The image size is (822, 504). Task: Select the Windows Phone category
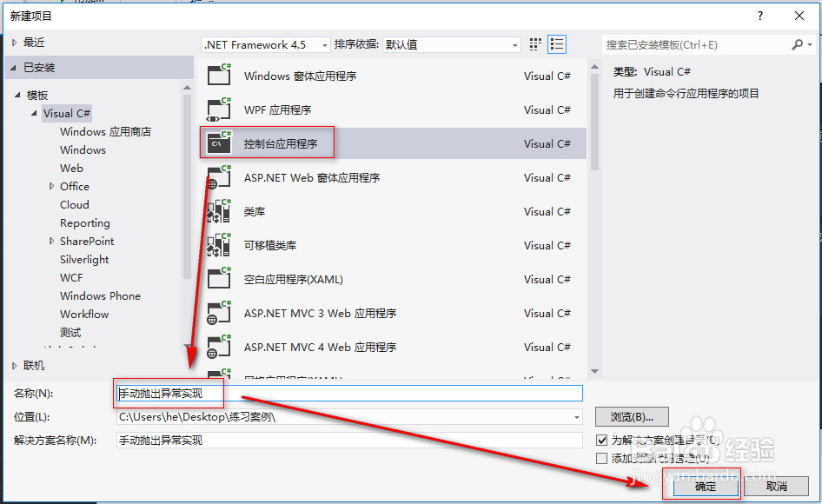point(100,295)
